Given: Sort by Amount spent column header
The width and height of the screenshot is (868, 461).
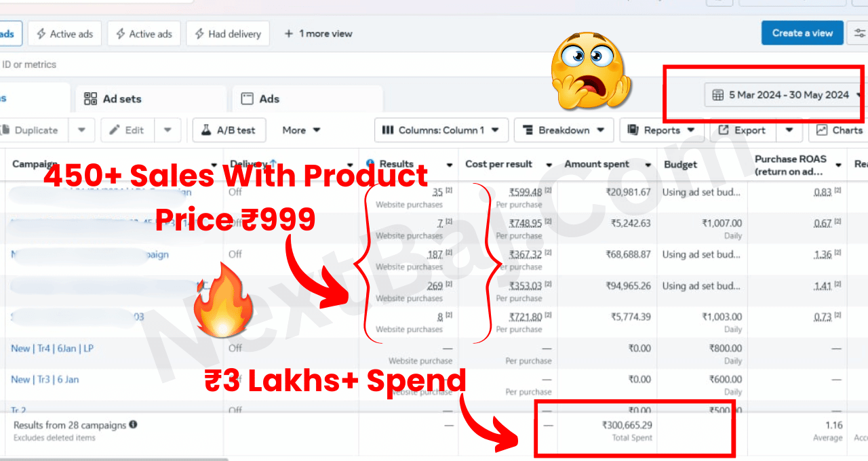Looking at the screenshot, I should 597,164.
